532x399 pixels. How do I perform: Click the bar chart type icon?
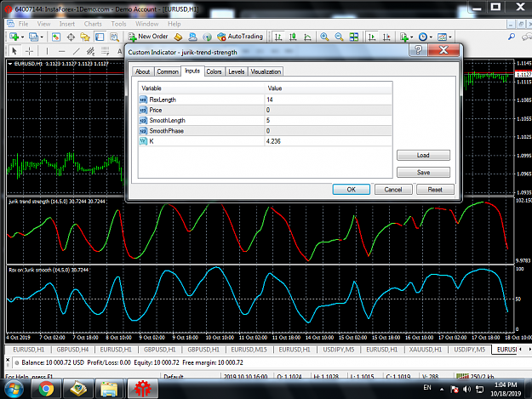coord(278,37)
